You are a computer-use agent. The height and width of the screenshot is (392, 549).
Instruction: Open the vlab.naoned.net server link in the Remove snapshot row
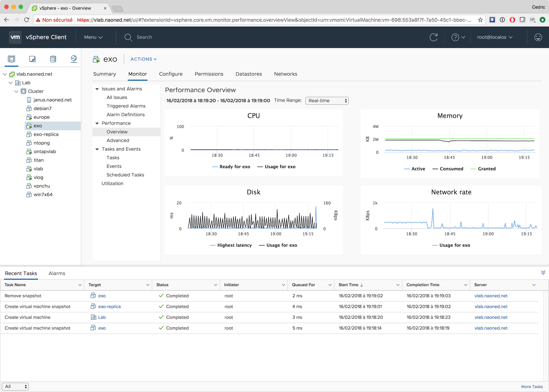(x=491, y=296)
